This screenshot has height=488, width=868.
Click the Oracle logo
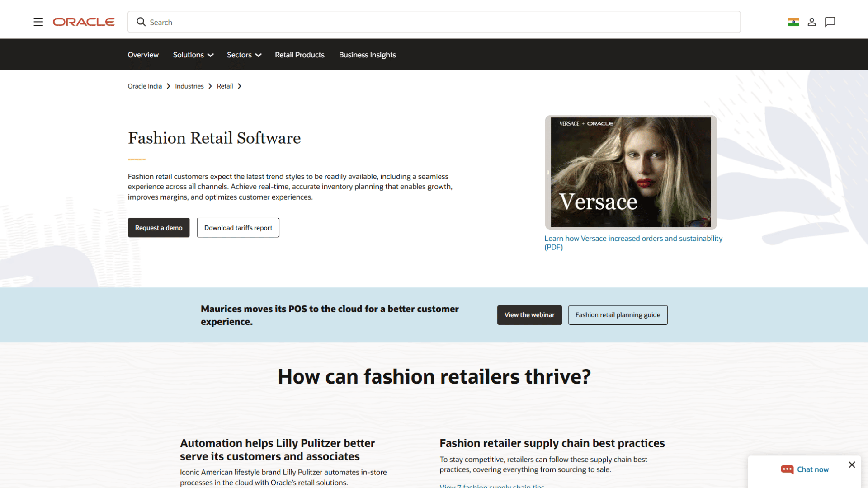pyautogui.click(x=84, y=22)
